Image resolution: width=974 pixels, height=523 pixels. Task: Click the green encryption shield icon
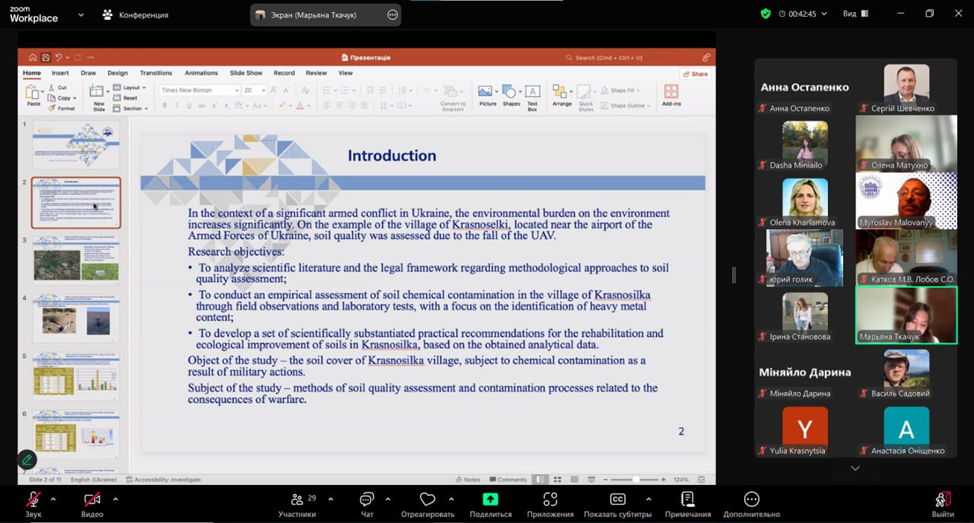coord(765,14)
